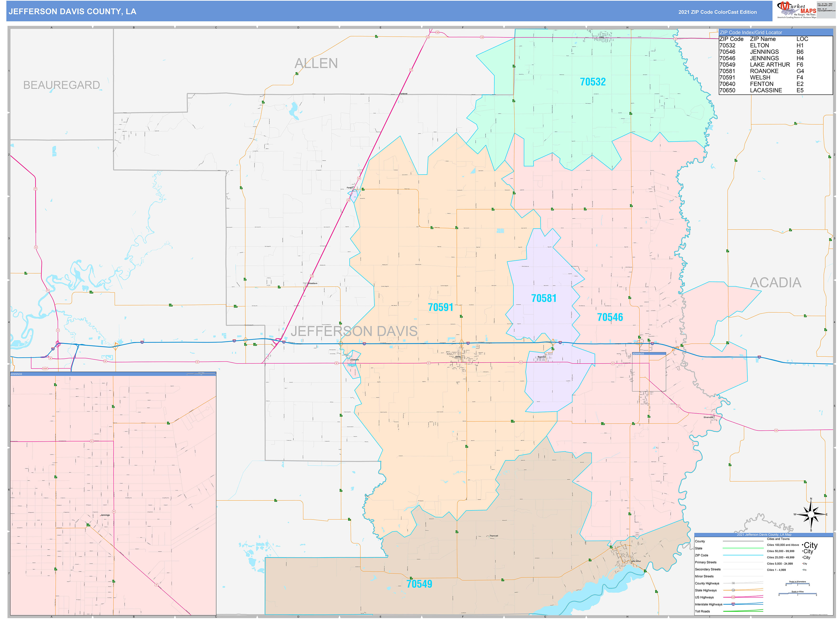This screenshot has height=619, width=840.
Task: Click the JENNINGS inset map title bar
Action: pos(113,374)
